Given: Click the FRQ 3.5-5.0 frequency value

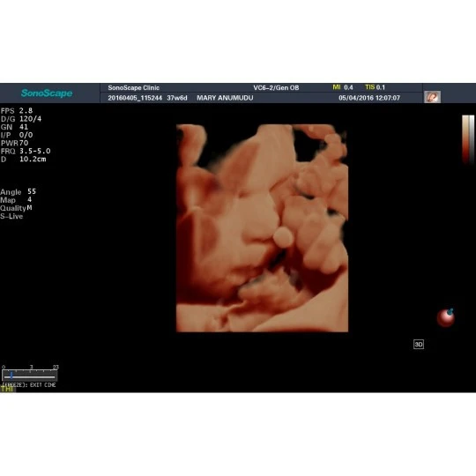Looking at the screenshot, I should 26,151.
